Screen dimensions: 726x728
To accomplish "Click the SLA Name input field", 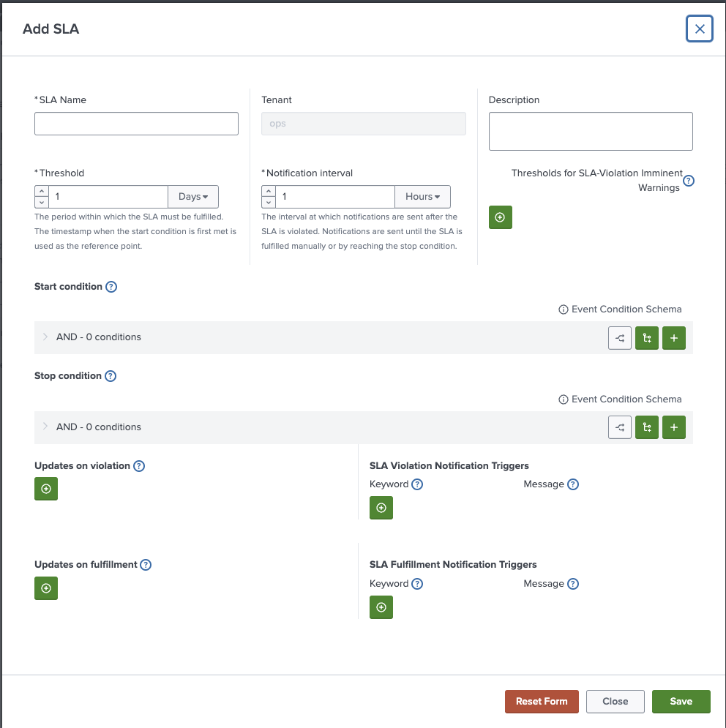I will coord(136,123).
